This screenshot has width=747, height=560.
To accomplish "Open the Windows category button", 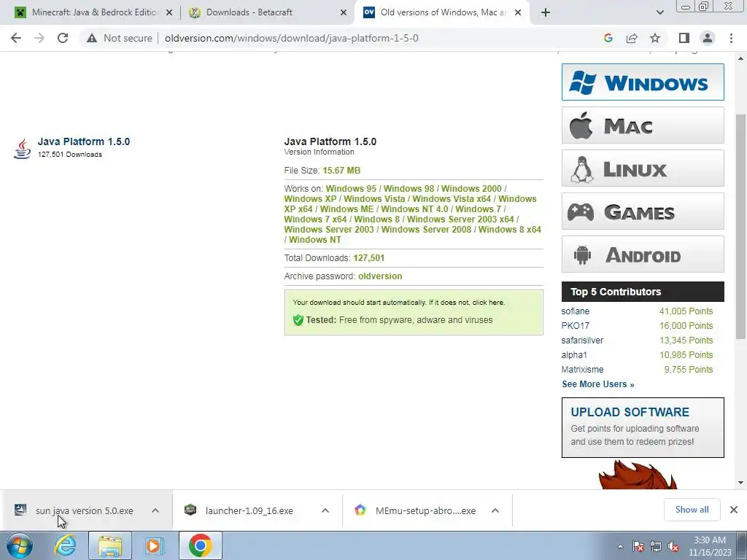I will point(643,82).
